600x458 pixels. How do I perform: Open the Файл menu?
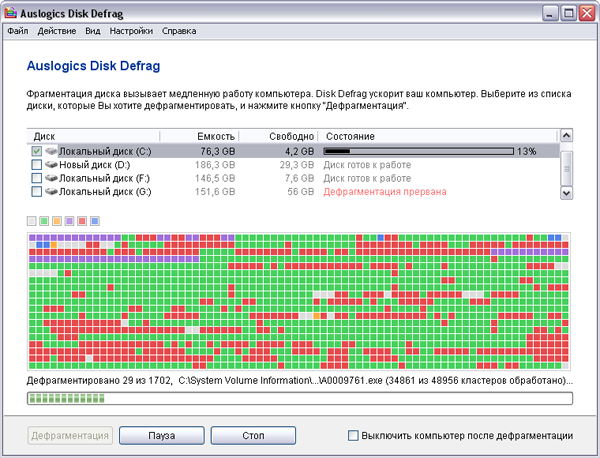click(18, 31)
